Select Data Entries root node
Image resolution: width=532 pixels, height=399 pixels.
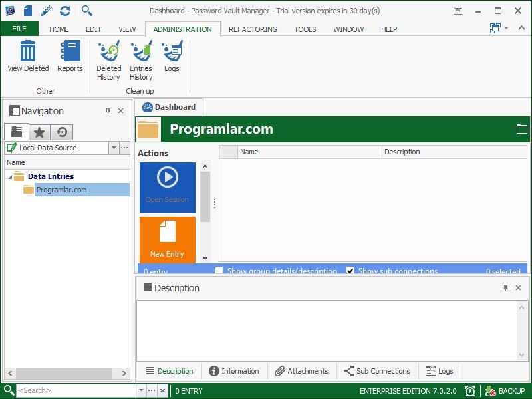coord(51,176)
